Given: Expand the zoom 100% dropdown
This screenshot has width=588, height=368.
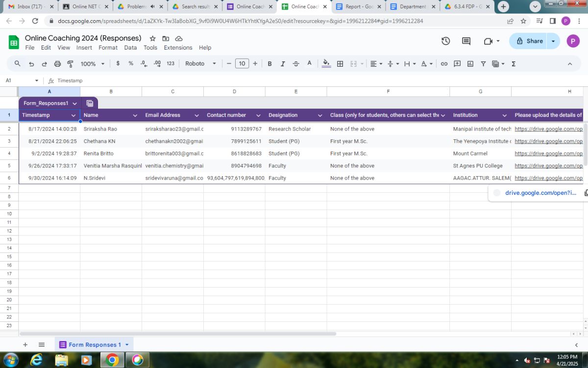Looking at the screenshot, I should (x=93, y=64).
